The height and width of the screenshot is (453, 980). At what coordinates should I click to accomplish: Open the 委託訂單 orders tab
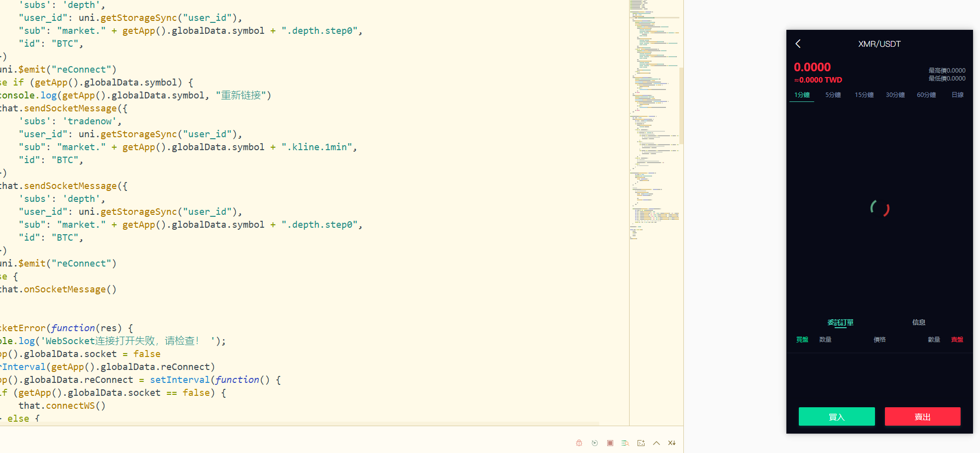pyautogui.click(x=840, y=323)
